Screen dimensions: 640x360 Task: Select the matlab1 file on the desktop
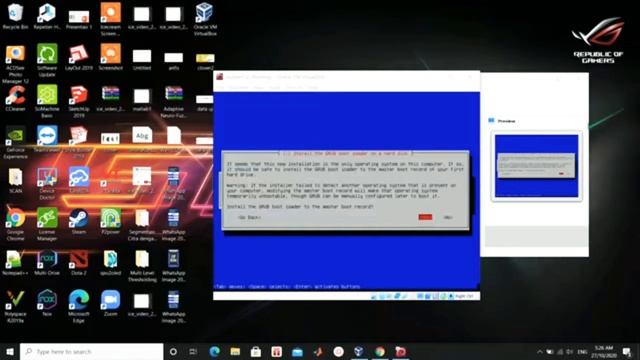142,99
